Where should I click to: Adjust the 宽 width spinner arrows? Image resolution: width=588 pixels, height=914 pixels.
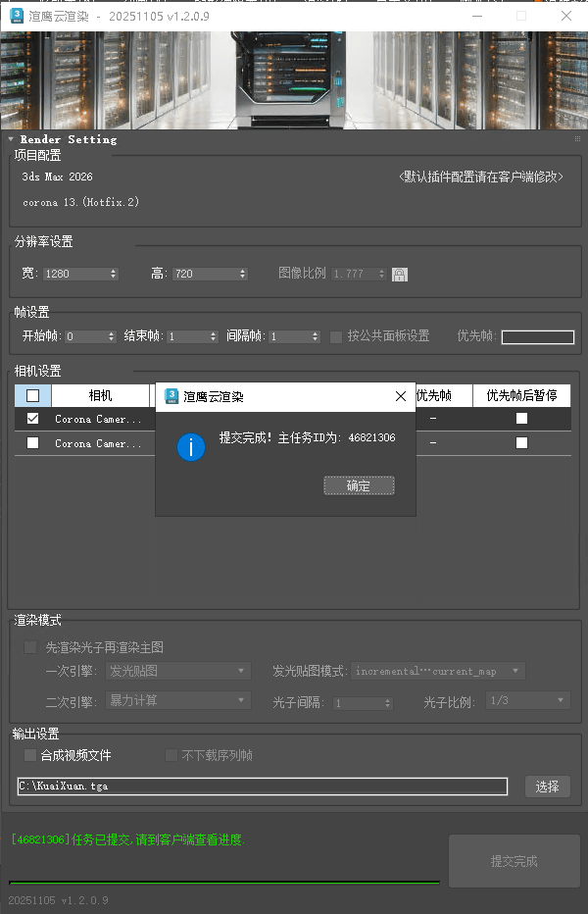tap(114, 274)
